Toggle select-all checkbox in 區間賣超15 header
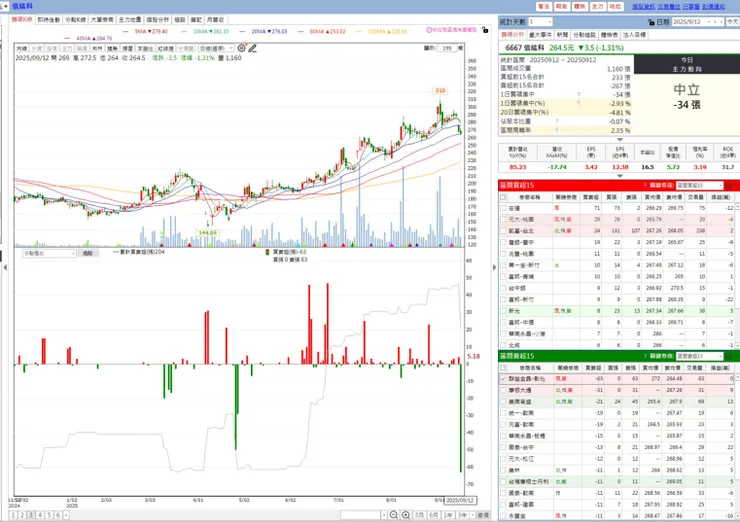This screenshot has width=740, height=522. click(503, 368)
